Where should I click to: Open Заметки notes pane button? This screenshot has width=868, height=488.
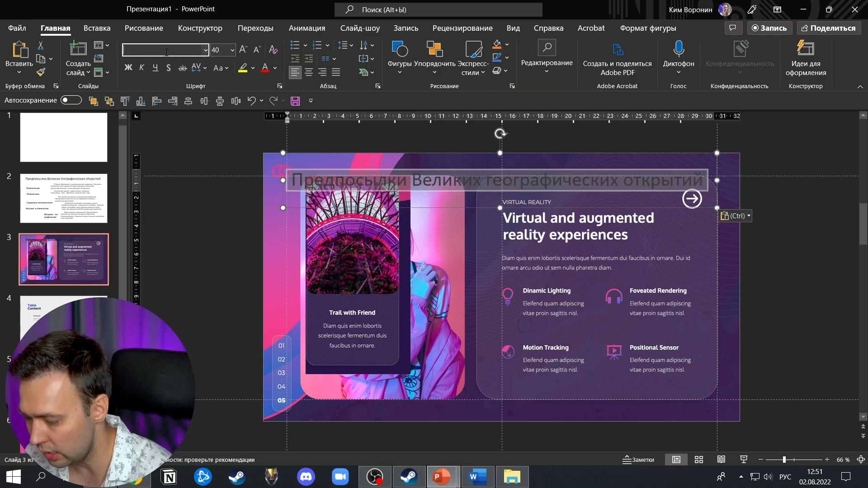click(638, 460)
